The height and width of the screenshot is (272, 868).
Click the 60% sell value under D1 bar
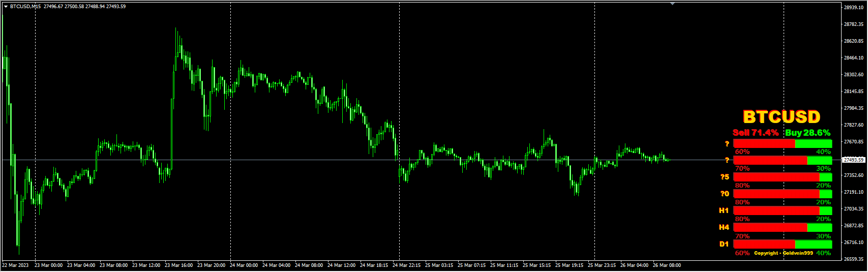742,253
